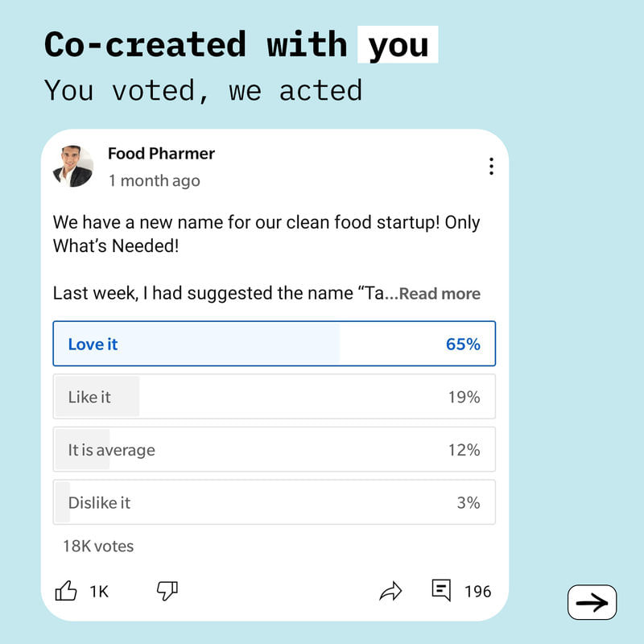The image size is (644, 644).
Task: Click the '18K votes' label
Action: tap(98, 547)
